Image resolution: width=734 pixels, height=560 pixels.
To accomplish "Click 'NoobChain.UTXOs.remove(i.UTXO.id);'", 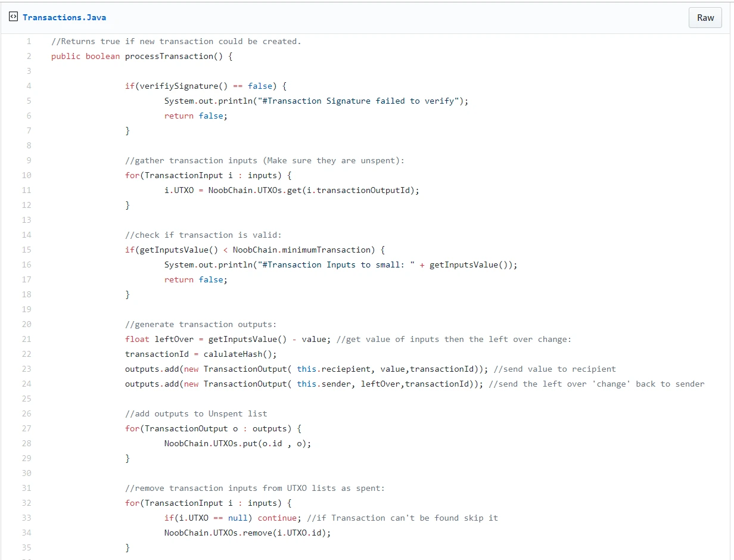I will coord(248,533).
